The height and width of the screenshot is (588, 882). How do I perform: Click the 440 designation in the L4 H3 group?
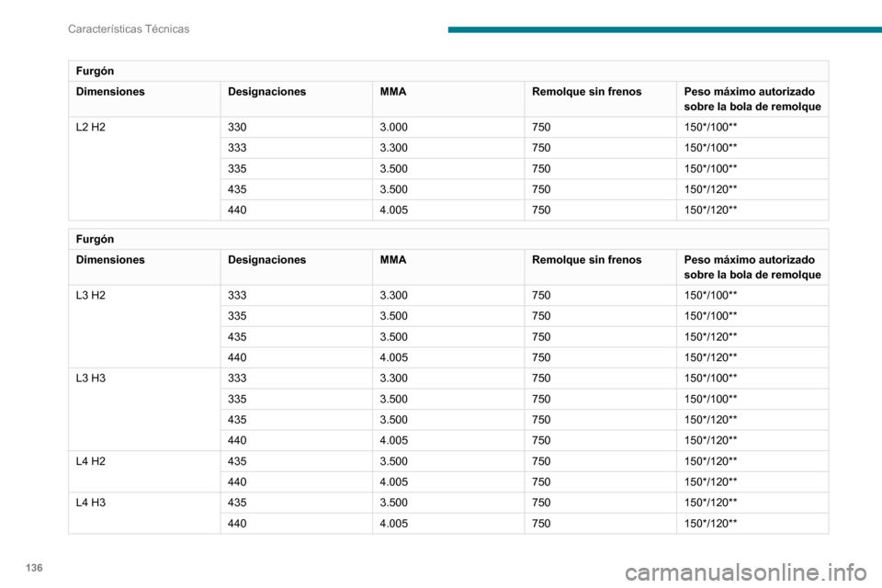point(237,523)
